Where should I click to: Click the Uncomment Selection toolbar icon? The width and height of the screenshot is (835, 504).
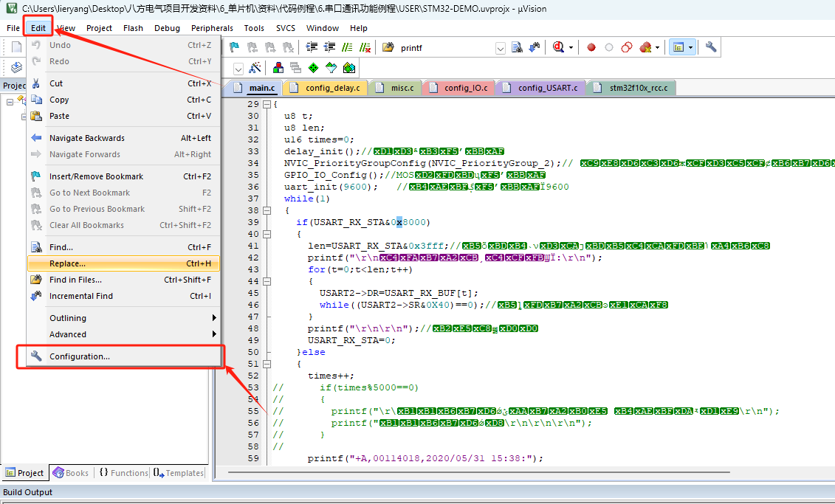point(365,47)
